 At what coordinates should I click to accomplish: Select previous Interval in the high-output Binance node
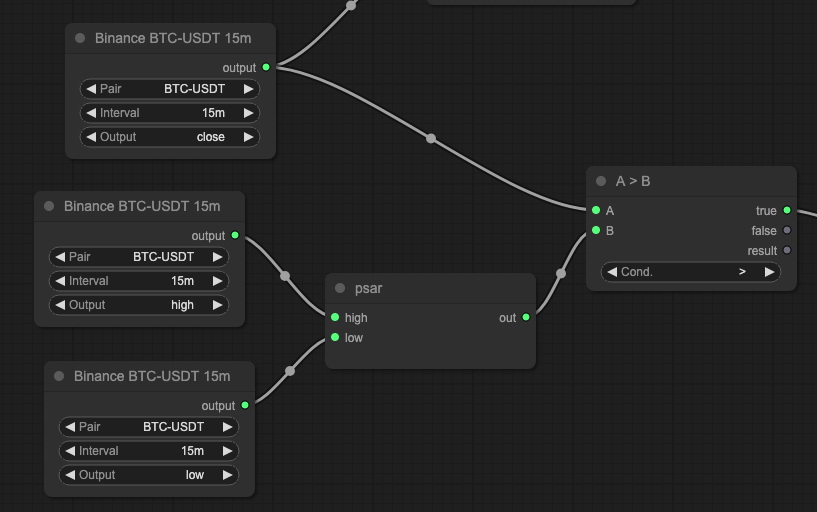(x=60, y=281)
